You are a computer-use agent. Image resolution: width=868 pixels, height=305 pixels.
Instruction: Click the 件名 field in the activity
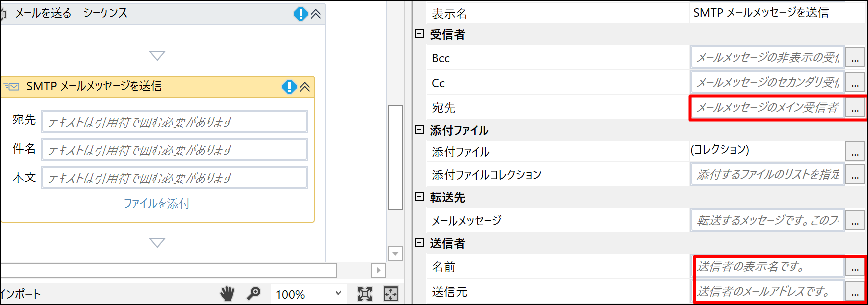click(x=174, y=150)
